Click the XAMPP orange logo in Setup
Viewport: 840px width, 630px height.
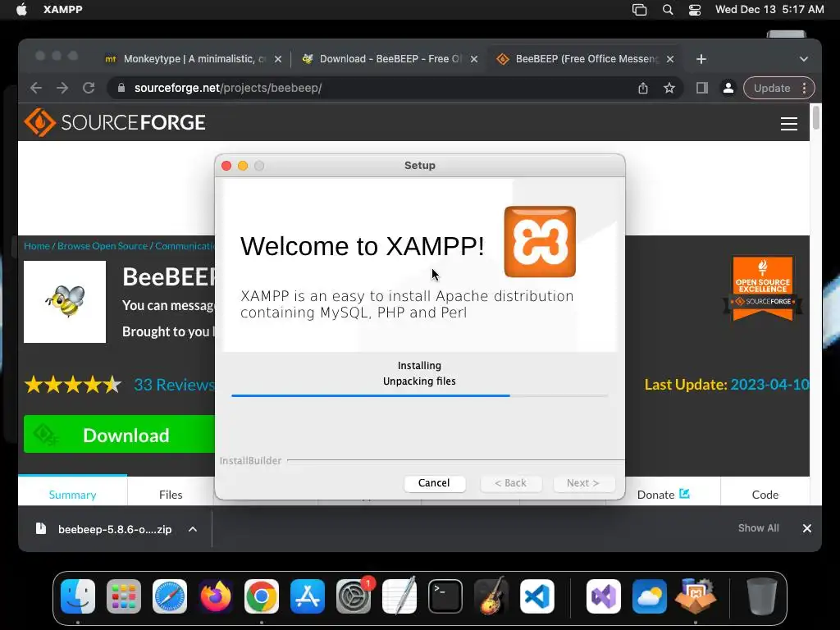click(x=540, y=242)
